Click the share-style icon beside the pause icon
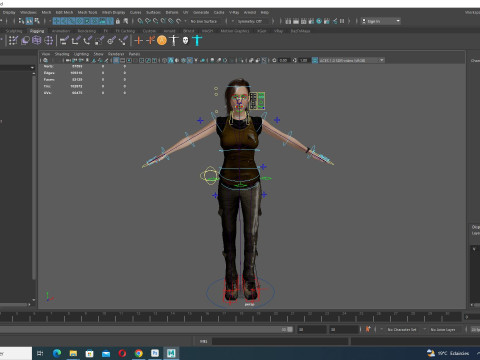 335,21
